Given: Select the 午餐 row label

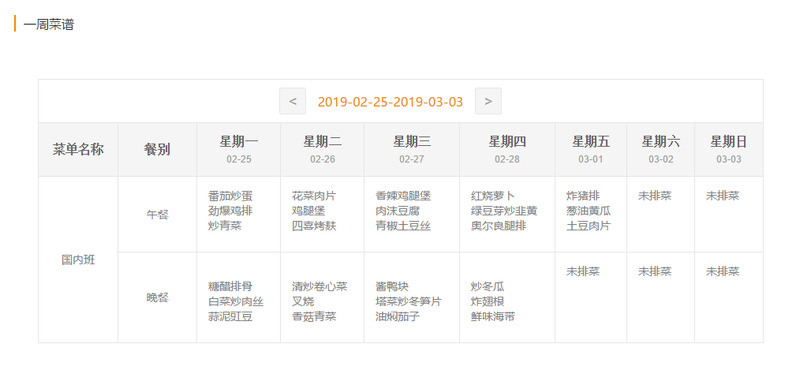Looking at the screenshot, I should pyautogui.click(x=157, y=215).
